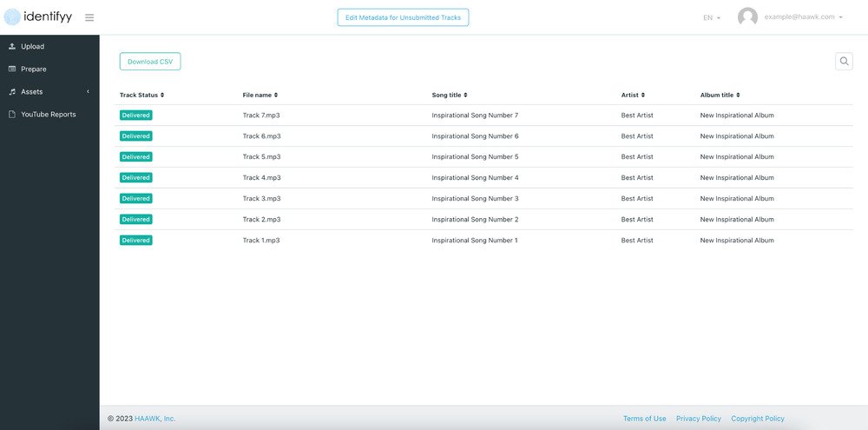The image size is (868, 430).
Task: Click the Song title column header
Action: [x=447, y=96]
